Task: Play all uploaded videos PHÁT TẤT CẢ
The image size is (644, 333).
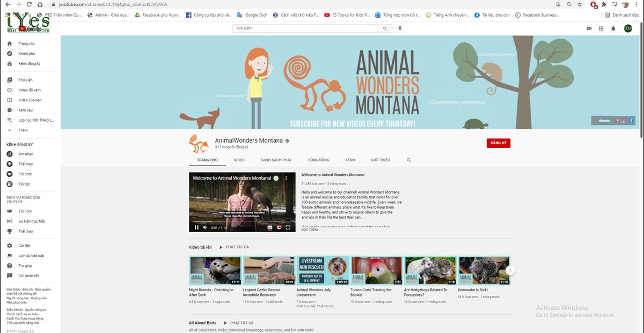Action: pos(235,247)
